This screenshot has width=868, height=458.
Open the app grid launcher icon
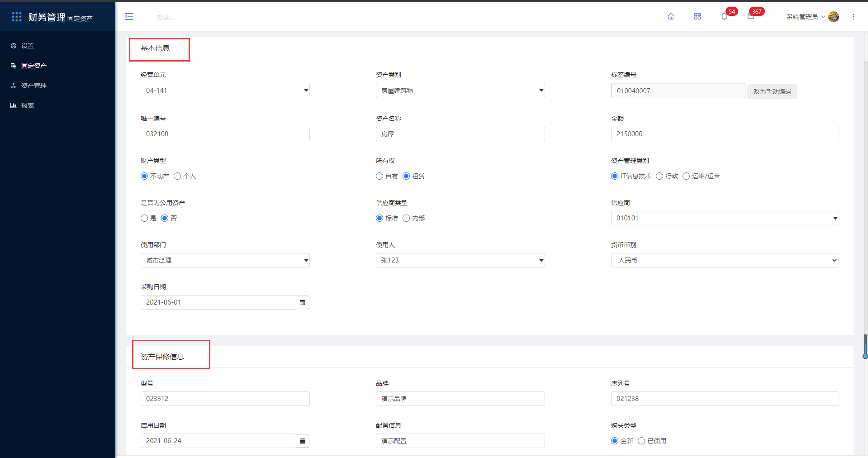(17, 17)
